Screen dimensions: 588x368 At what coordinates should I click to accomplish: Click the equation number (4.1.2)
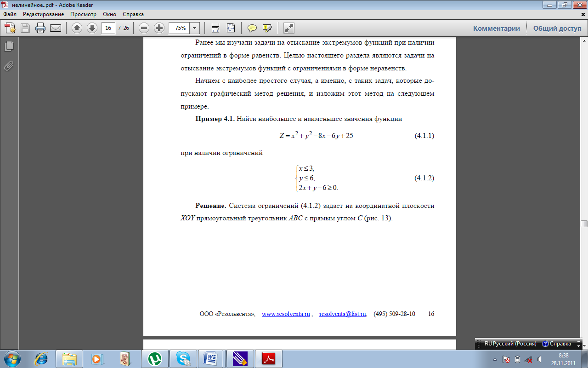click(x=424, y=178)
